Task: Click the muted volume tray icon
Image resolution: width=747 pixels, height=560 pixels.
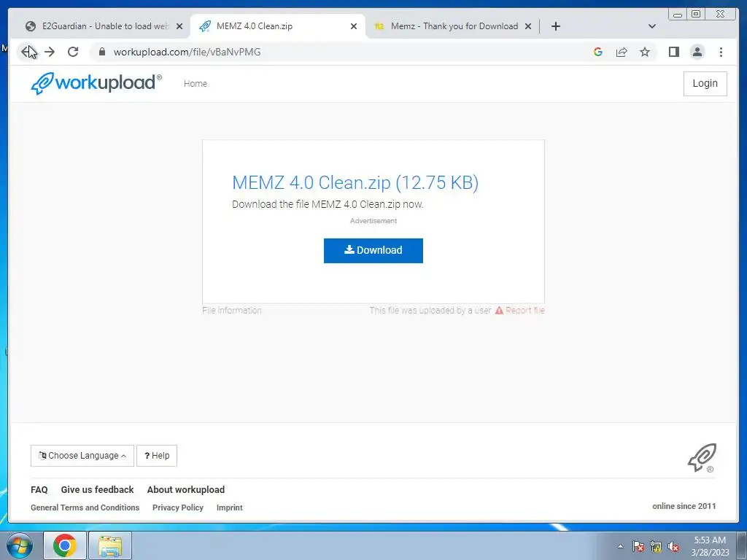Action: click(x=673, y=546)
